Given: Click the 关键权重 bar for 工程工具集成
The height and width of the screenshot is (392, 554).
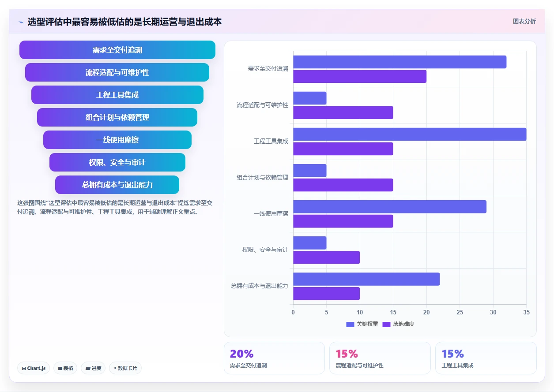Looking at the screenshot, I should (x=410, y=134).
